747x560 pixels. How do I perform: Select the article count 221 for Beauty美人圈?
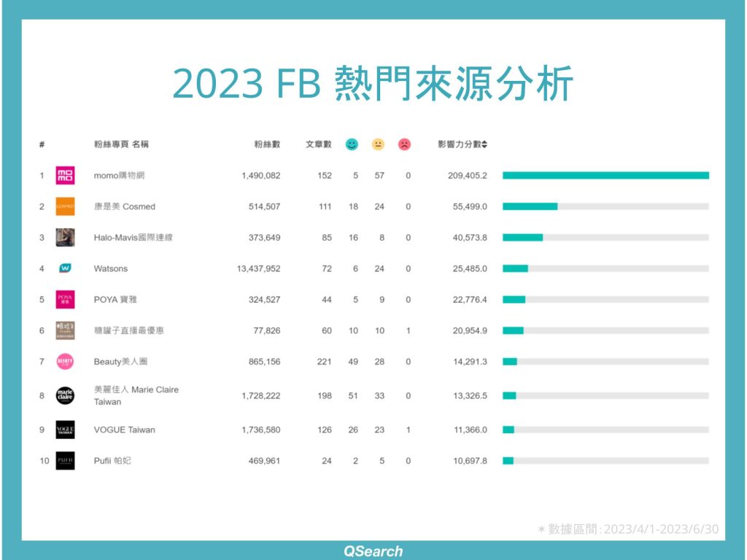325,362
